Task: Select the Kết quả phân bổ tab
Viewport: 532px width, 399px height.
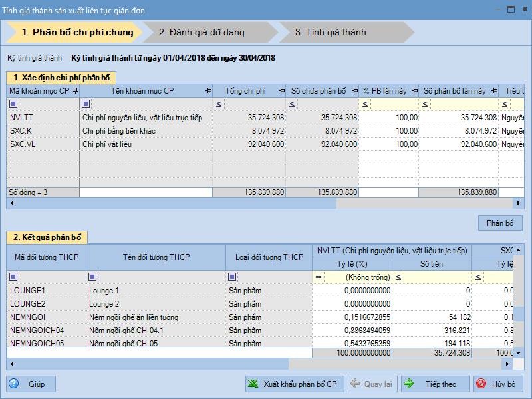Action: click(x=47, y=237)
